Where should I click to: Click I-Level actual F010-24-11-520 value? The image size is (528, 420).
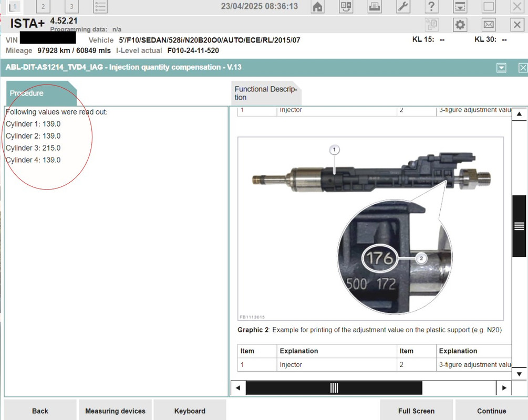tap(193, 50)
